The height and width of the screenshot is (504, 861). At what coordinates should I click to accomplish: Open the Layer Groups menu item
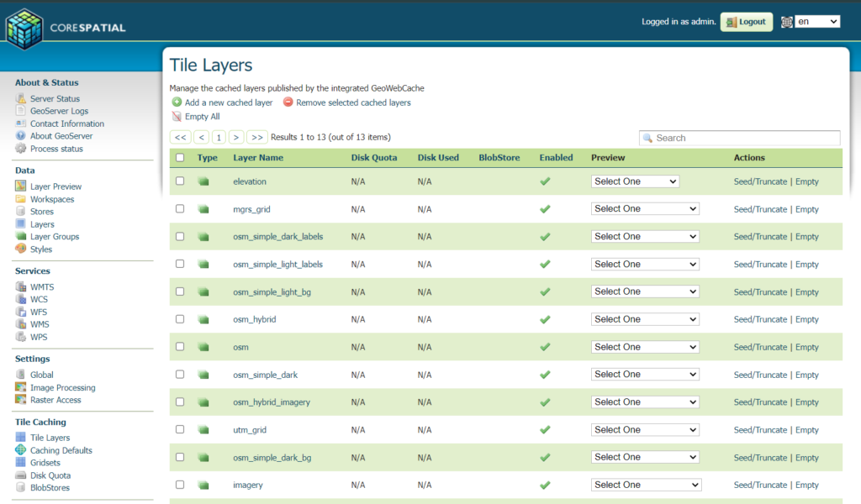pyautogui.click(x=55, y=236)
